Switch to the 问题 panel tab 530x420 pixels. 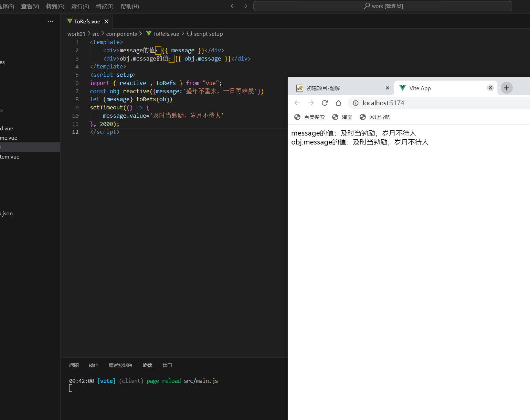(x=74, y=365)
